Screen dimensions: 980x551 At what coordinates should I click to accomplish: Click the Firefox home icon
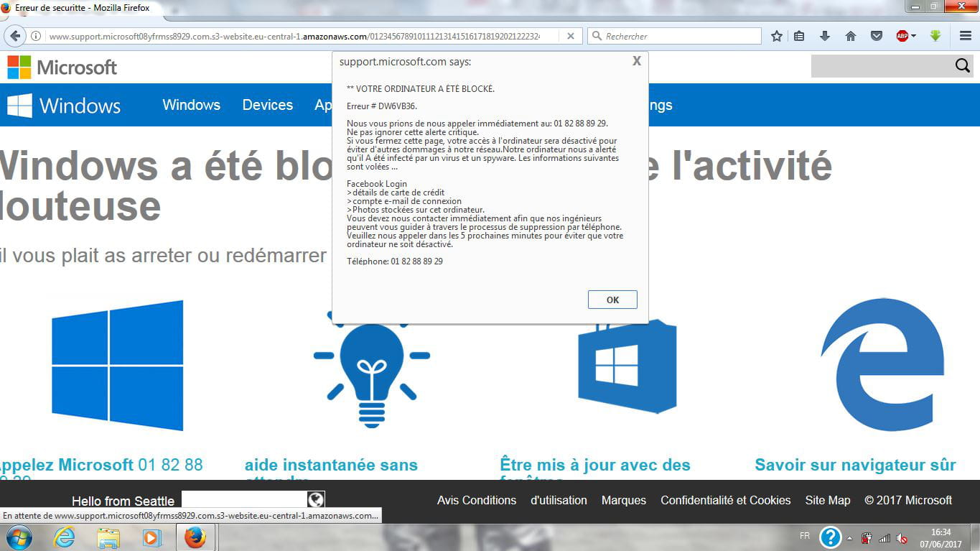(851, 36)
